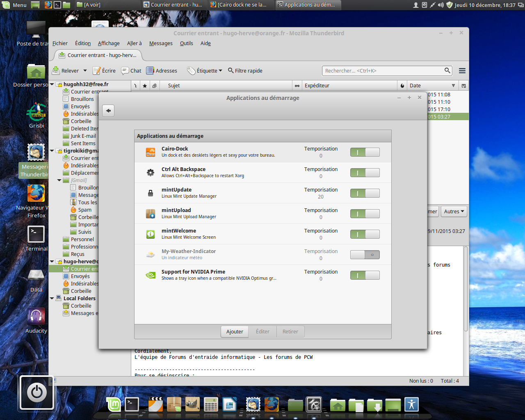
Task: Open Chat in Thunderbird toolbar
Action: pos(131,71)
